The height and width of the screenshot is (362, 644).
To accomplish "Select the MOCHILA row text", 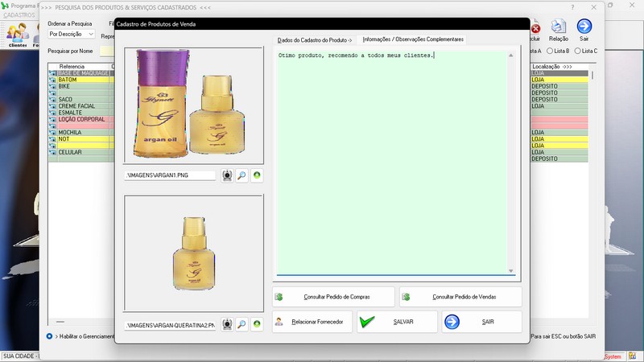I will [70, 132].
